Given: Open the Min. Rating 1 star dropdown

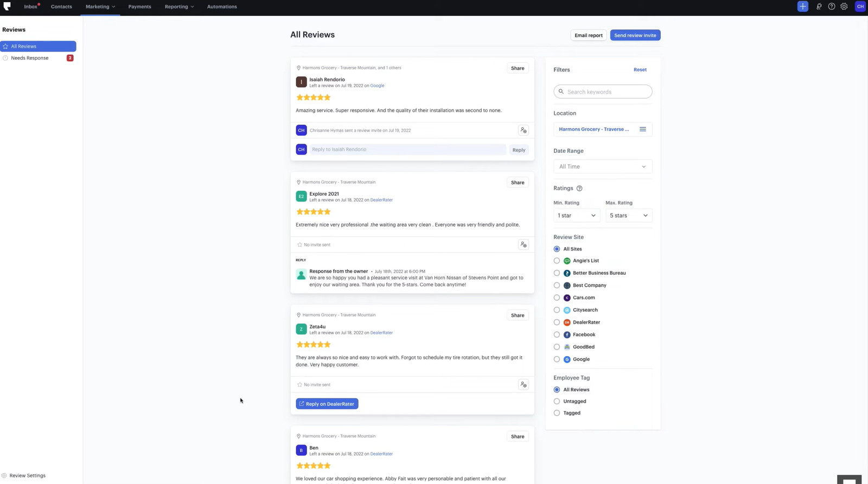Looking at the screenshot, I should point(577,216).
